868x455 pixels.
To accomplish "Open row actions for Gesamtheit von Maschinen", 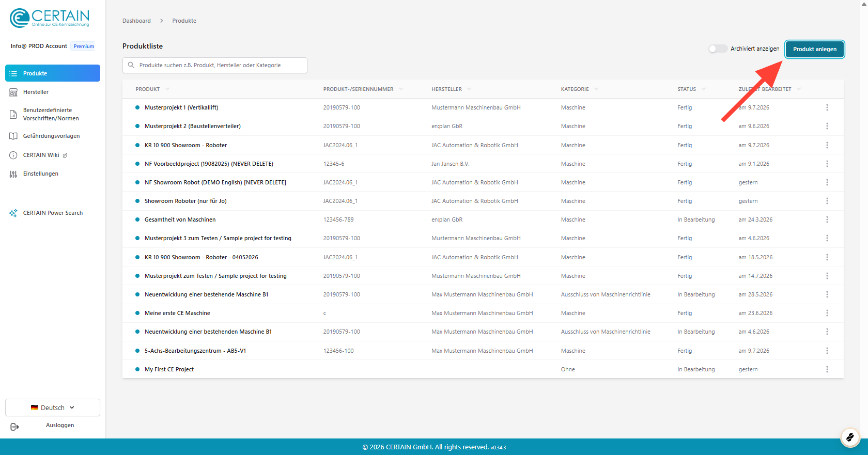I will click(x=827, y=219).
